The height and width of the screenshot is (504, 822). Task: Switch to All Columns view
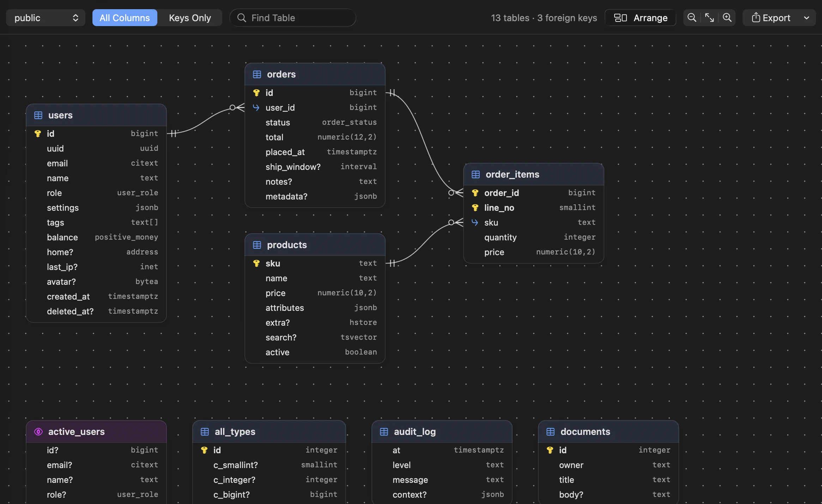click(125, 18)
